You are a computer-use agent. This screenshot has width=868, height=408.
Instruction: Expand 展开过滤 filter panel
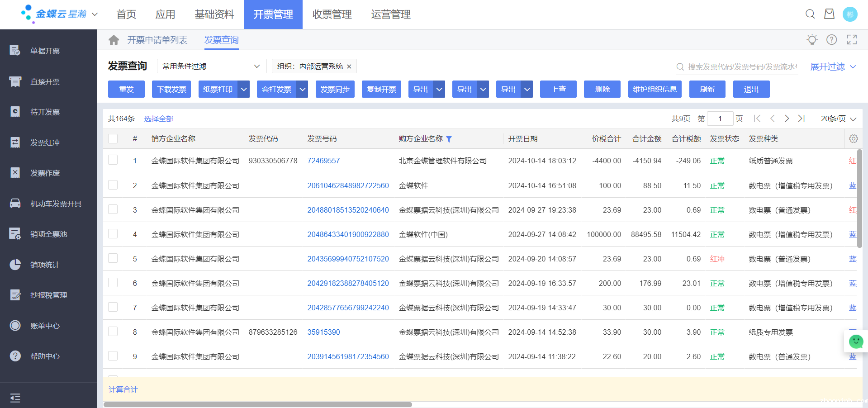click(833, 66)
